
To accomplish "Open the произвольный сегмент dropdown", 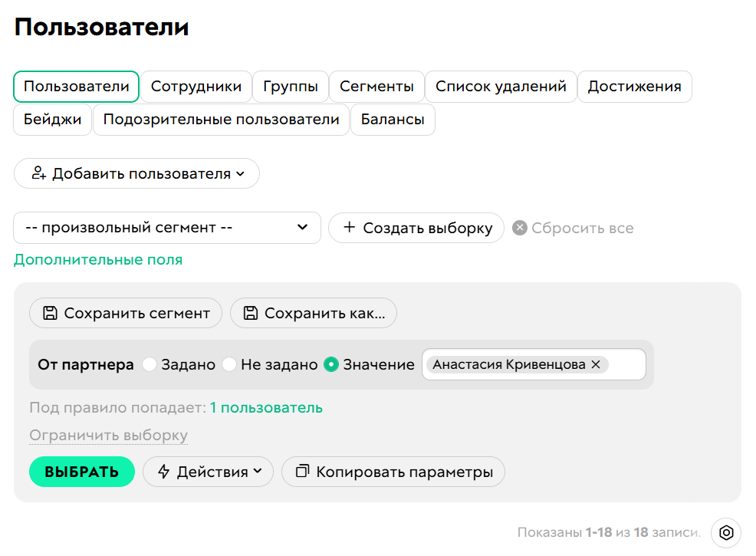I will tap(167, 227).
